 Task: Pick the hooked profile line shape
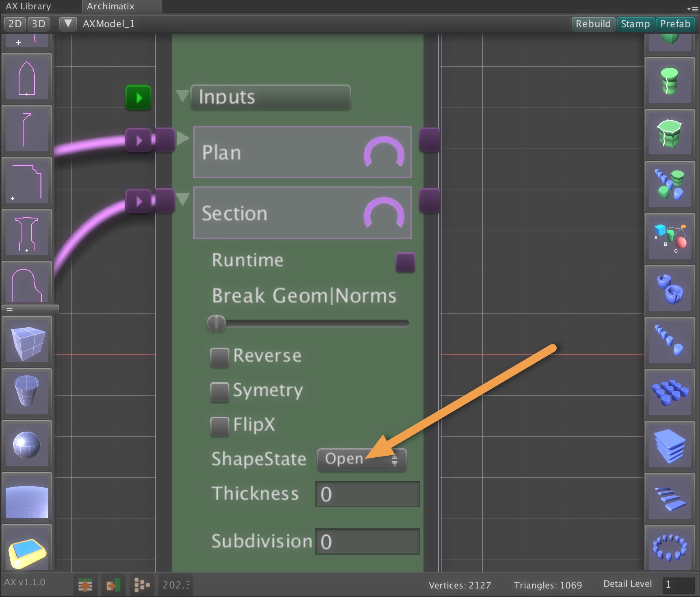(x=27, y=129)
